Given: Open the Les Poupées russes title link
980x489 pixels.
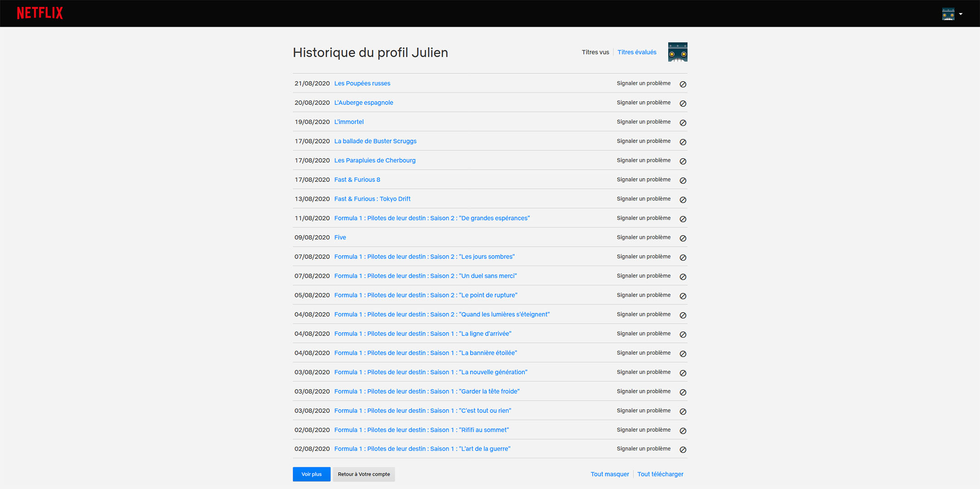Looking at the screenshot, I should click(x=362, y=83).
